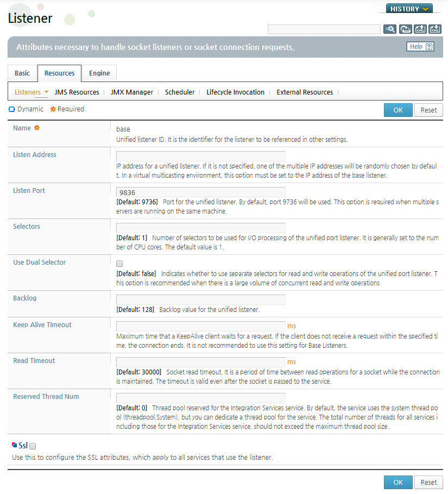The width and height of the screenshot is (448, 494).
Task: Click the Keep Alive Timeout label
Action: [x=42, y=325]
